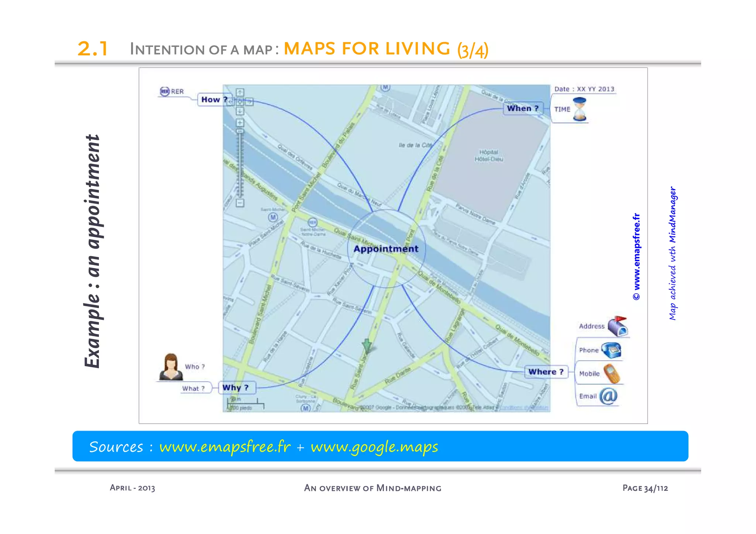Viewport: 756px width, 534px height.
Task: Click the orange Mobile phone icon
Action: [612, 373]
